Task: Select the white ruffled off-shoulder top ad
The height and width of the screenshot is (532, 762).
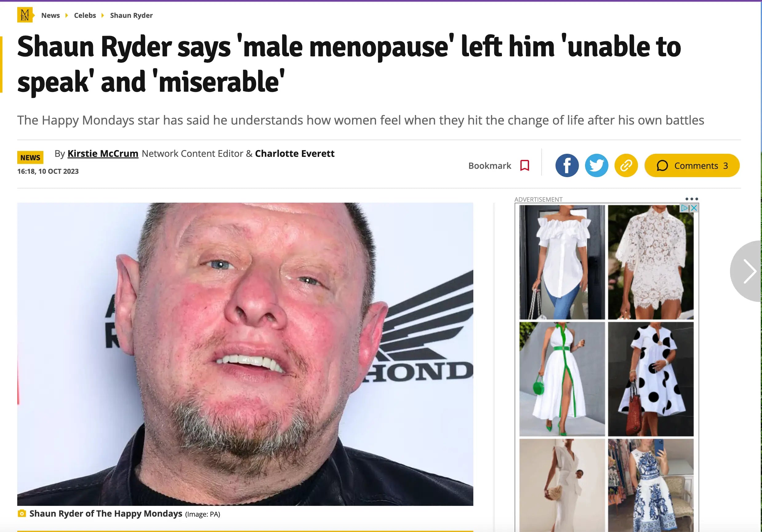Action: click(x=562, y=262)
